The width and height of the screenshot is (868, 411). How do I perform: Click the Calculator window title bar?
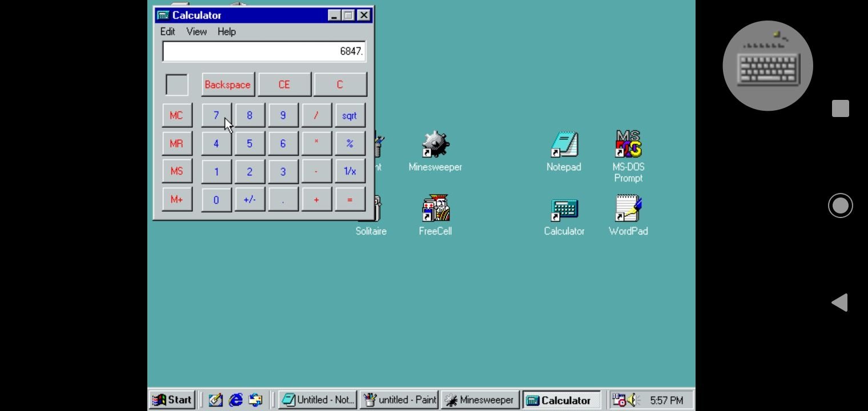263,15
